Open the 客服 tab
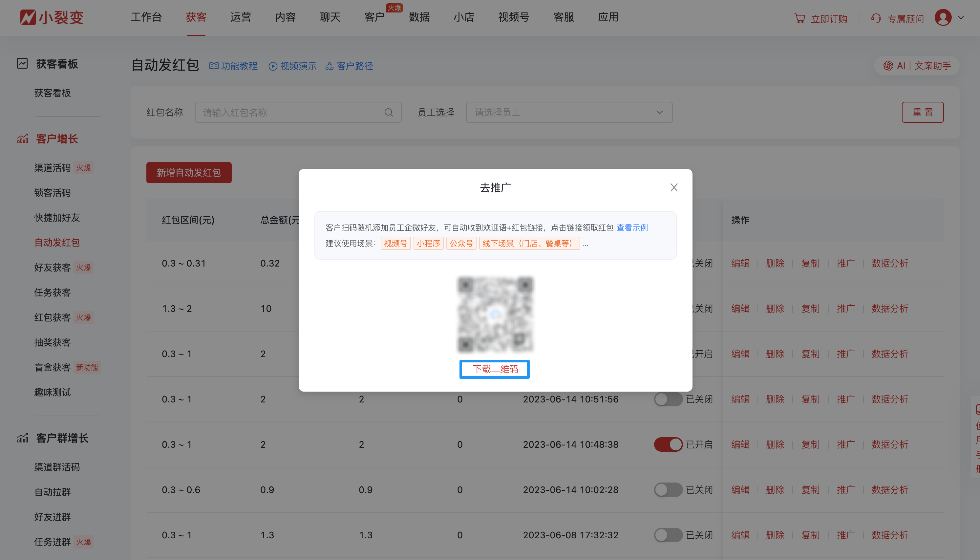The height and width of the screenshot is (560, 980). tap(564, 17)
